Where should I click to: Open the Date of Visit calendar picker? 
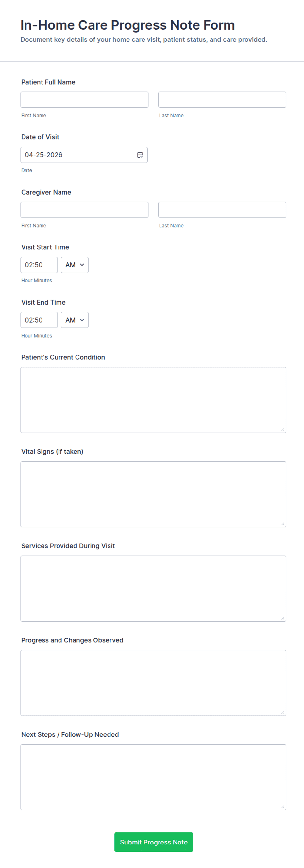click(x=140, y=155)
